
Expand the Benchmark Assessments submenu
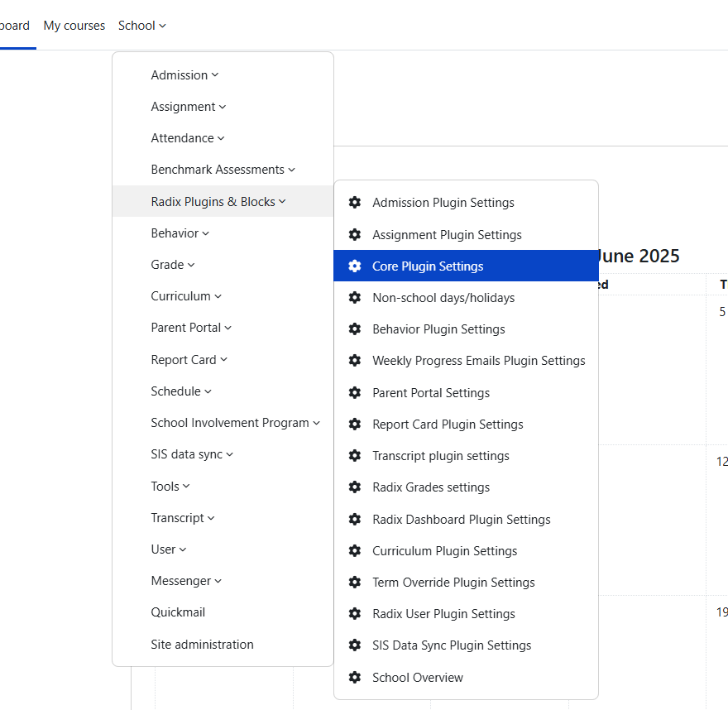pyautogui.click(x=223, y=170)
